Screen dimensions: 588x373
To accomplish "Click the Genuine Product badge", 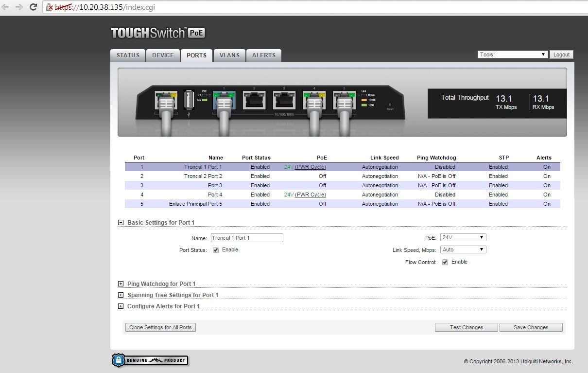I will [150, 360].
